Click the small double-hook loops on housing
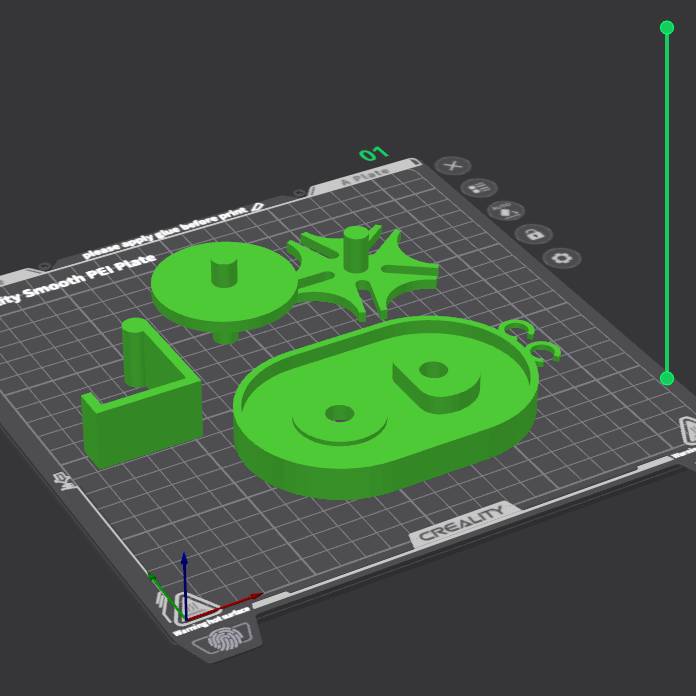696x696 pixels. tap(530, 338)
